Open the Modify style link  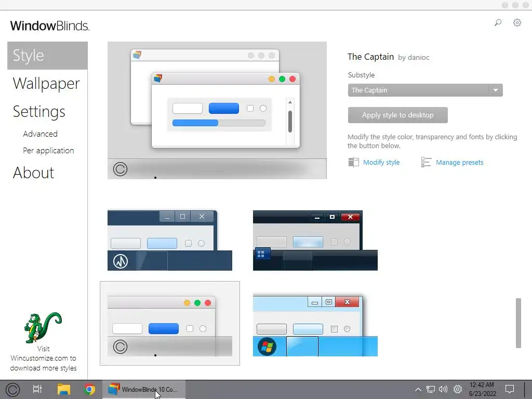pyautogui.click(x=381, y=163)
